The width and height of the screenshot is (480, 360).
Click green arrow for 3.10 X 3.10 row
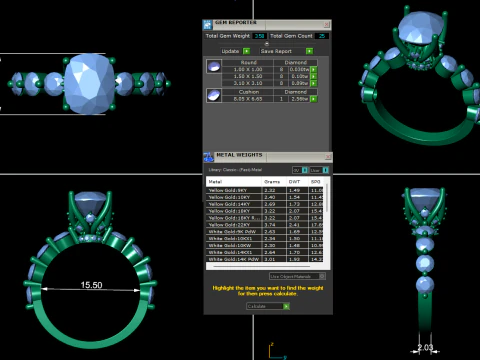[x=313, y=83]
